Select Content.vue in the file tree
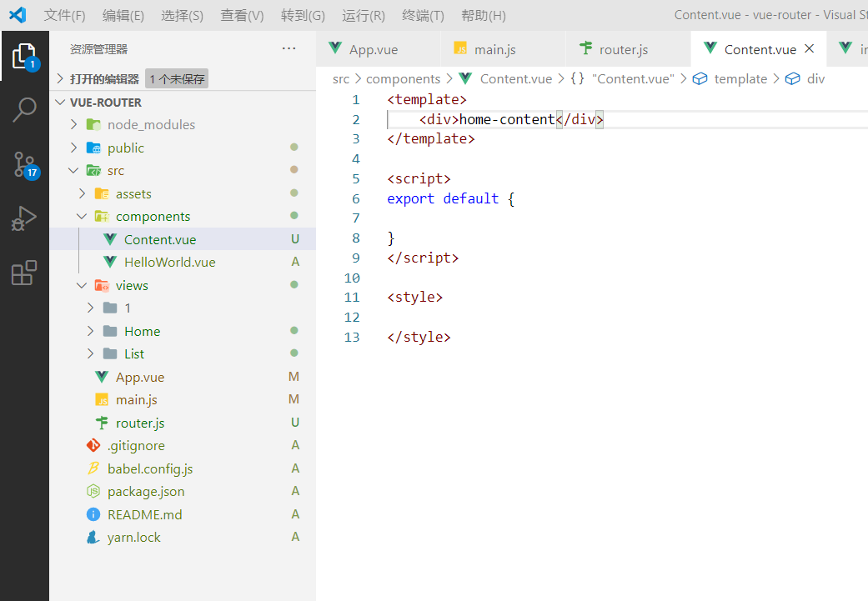The height and width of the screenshot is (601, 868). click(x=183, y=239)
